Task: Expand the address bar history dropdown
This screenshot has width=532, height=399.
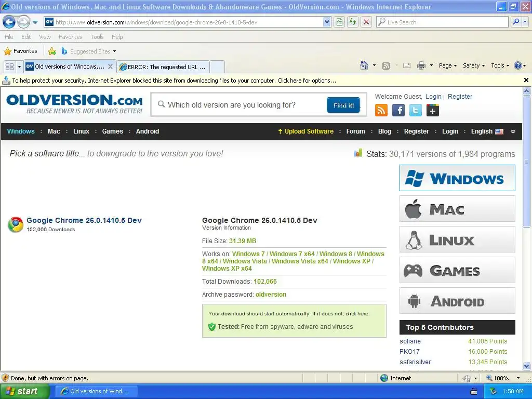Action: [327, 22]
